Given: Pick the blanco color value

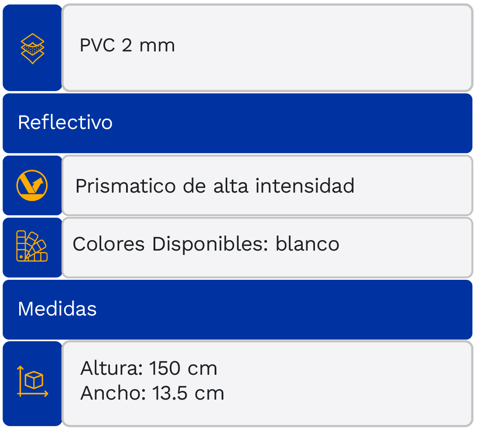Looking at the screenshot, I should pyautogui.click(x=307, y=244).
